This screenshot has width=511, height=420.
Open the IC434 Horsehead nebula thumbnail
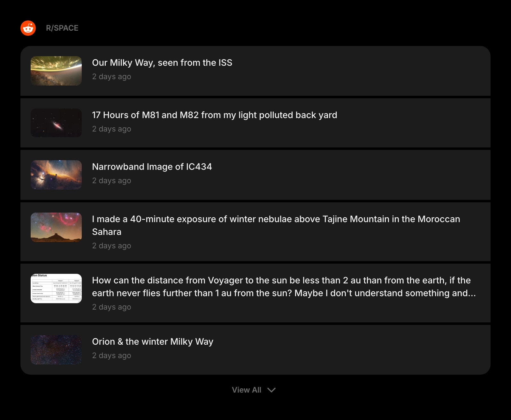tap(56, 175)
